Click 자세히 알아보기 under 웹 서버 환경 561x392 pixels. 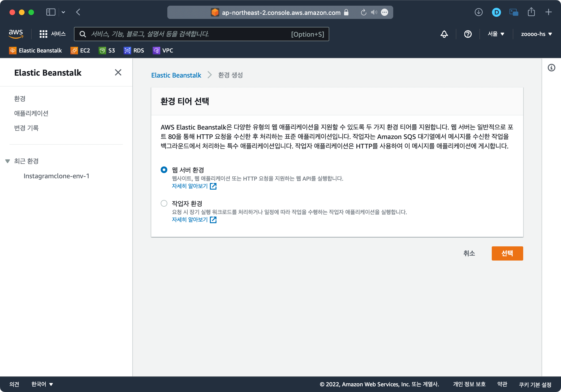190,186
